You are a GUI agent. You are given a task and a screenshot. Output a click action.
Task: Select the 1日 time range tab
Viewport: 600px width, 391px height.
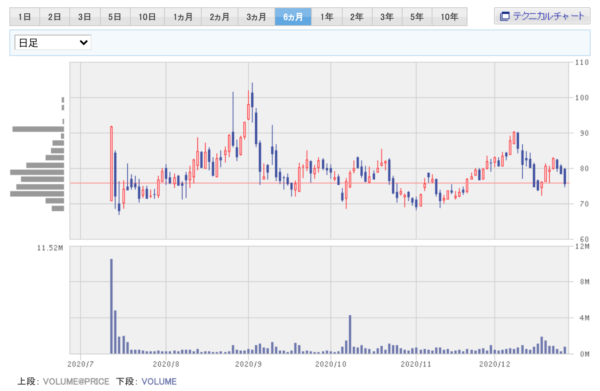coord(25,17)
